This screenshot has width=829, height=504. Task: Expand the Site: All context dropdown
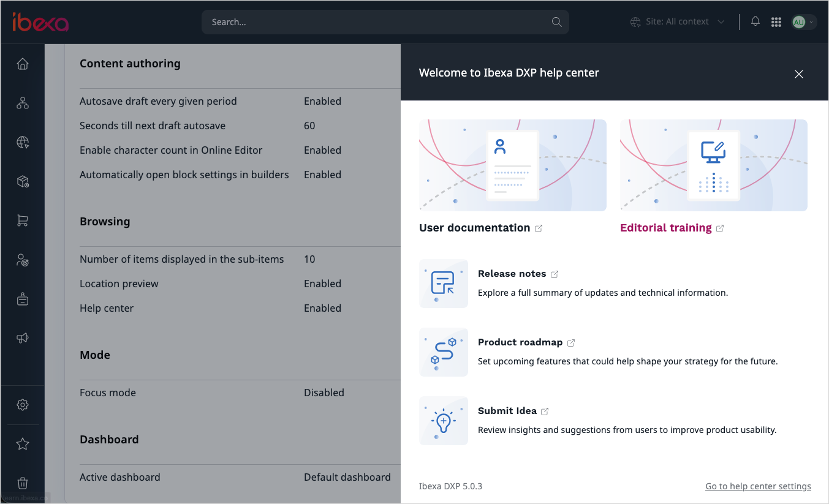click(x=678, y=22)
